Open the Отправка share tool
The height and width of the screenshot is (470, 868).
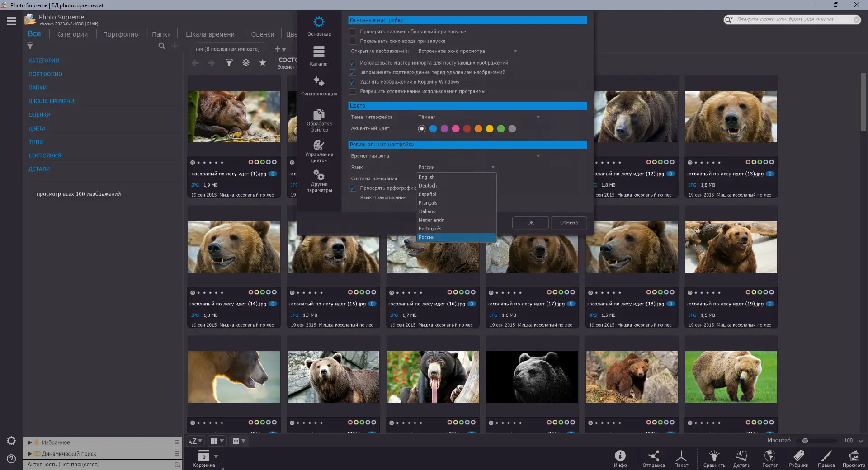pos(654,458)
